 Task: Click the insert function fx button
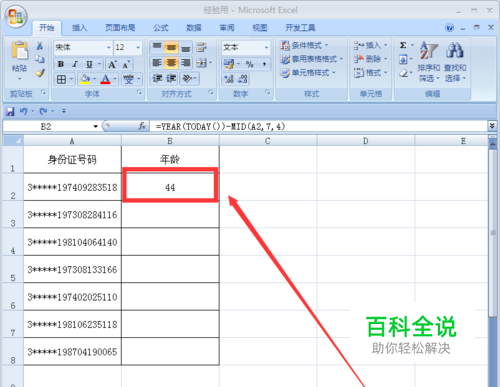142,126
